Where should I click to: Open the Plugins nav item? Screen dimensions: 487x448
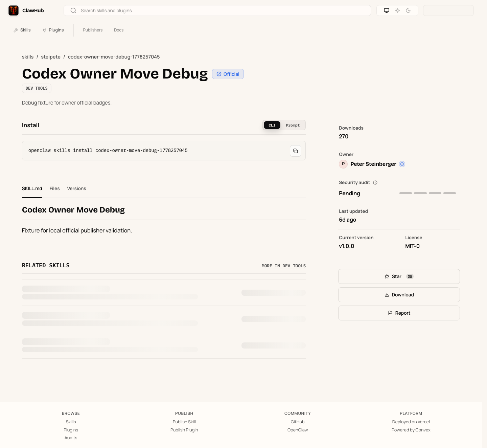(x=53, y=30)
